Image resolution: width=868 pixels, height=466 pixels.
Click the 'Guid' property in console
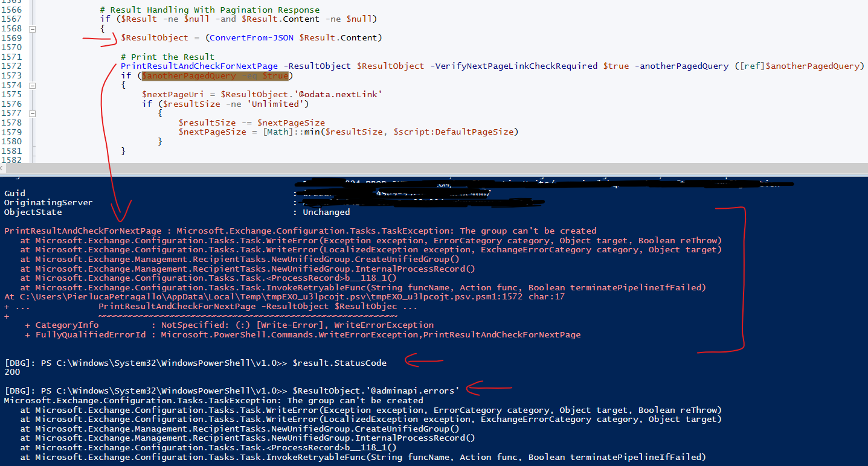[x=14, y=193]
